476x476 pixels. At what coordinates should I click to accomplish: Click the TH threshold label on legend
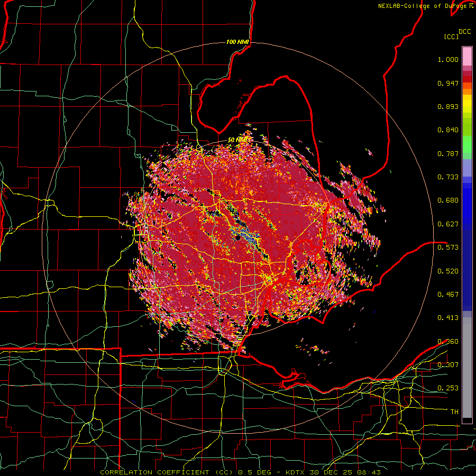click(454, 411)
